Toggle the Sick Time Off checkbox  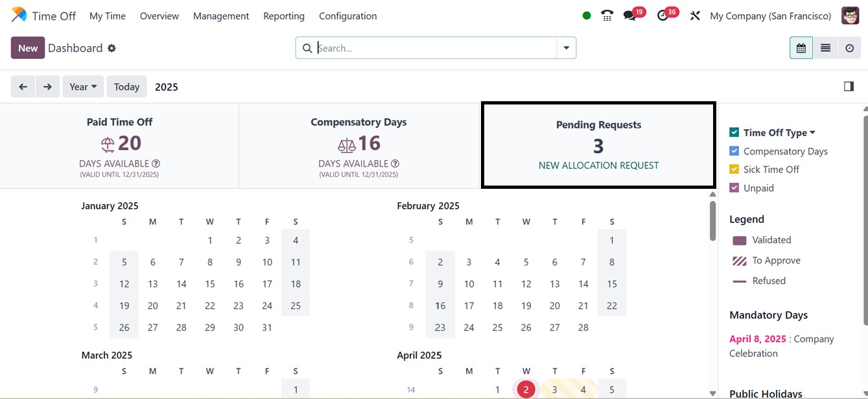734,169
